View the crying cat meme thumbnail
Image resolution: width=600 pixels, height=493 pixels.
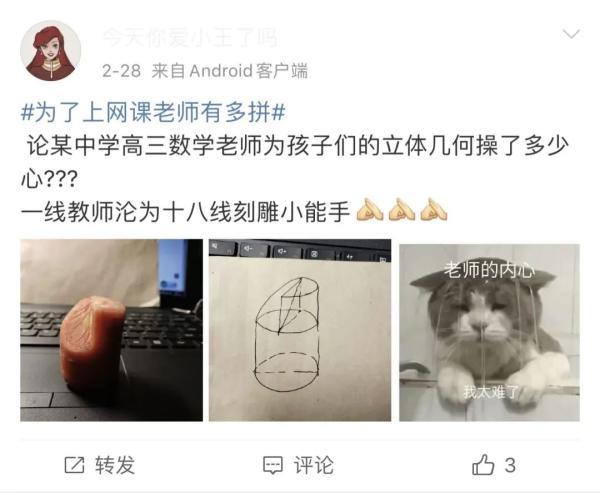click(489, 332)
